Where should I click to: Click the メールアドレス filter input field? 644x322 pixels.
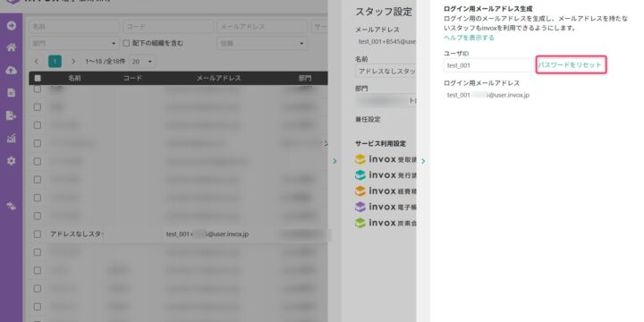262,26
